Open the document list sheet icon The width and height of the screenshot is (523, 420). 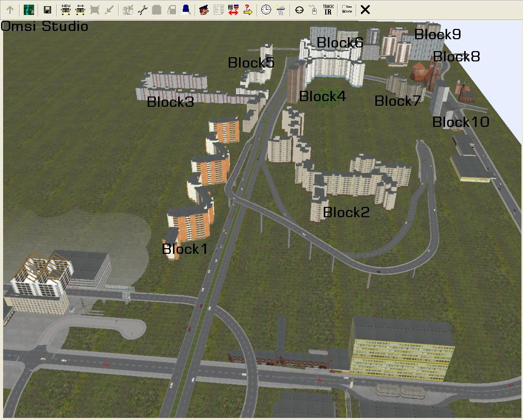tap(218, 10)
